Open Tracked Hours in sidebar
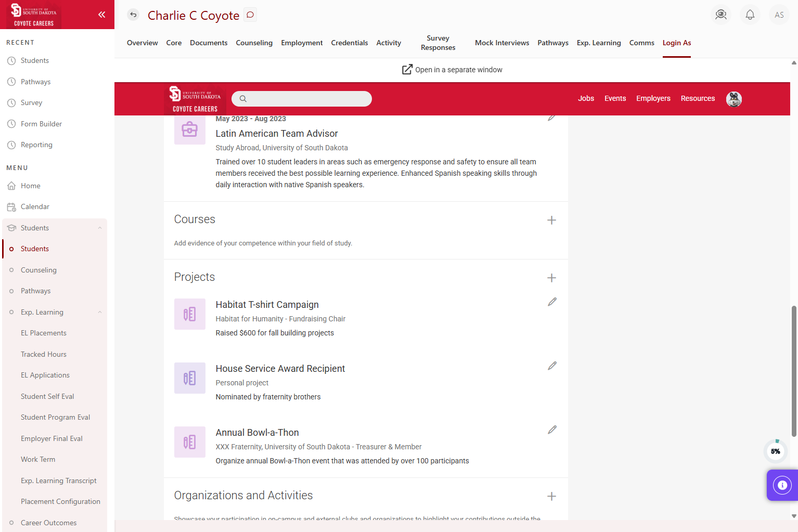This screenshot has height=532, width=798. [x=44, y=354]
